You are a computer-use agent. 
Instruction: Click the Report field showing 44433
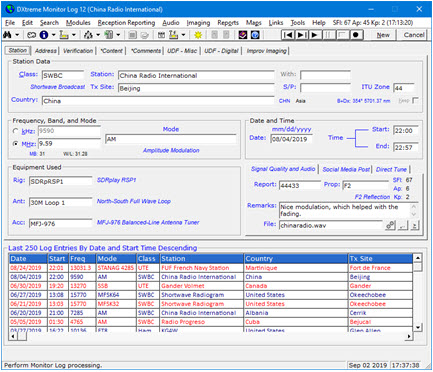pyautogui.click(x=300, y=185)
